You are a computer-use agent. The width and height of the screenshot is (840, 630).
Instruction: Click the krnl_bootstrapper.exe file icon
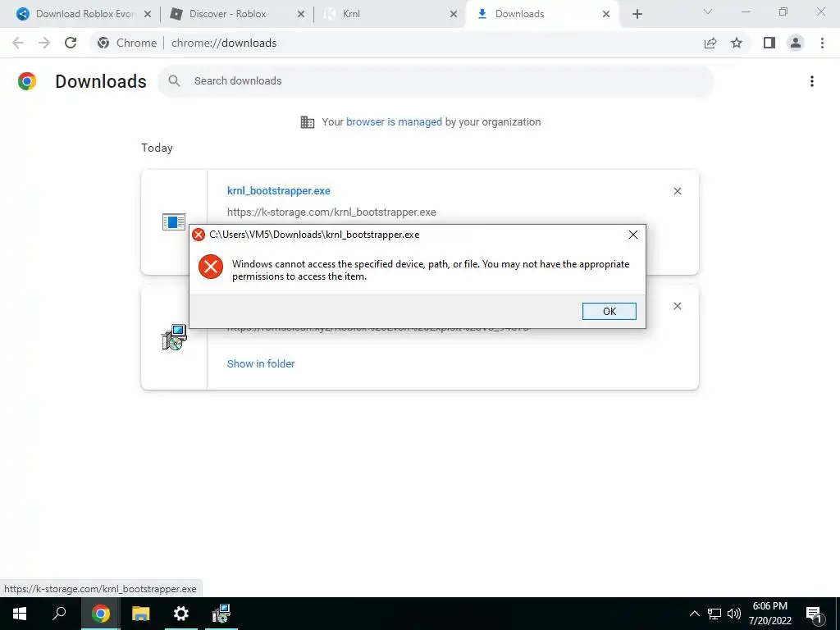pos(174,221)
